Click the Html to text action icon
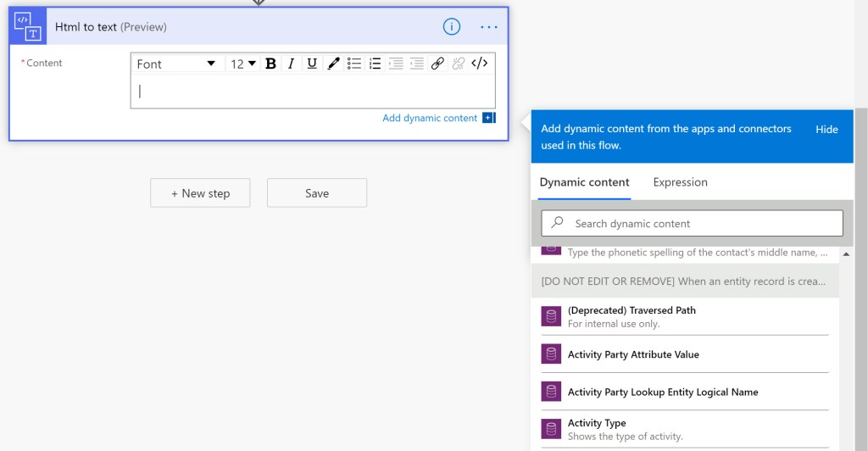868x451 pixels. point(28,26)
